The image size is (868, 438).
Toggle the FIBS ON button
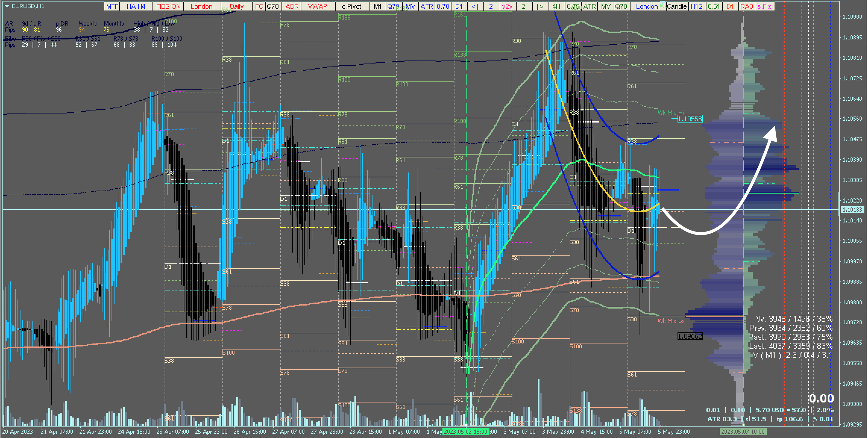click(x=168, y=6)
